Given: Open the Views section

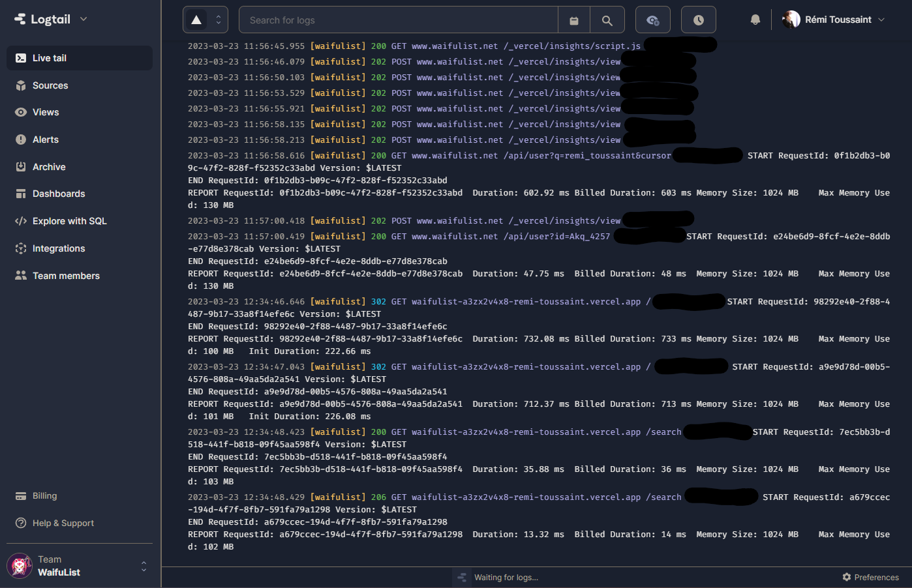Looking at the screenshot, I should coord(80,112).
